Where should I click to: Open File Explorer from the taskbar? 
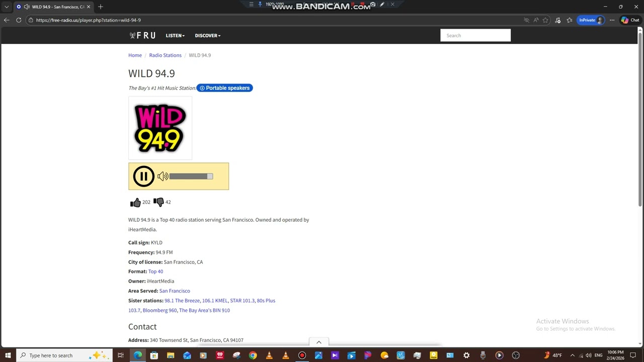click(x=171, y=355)
